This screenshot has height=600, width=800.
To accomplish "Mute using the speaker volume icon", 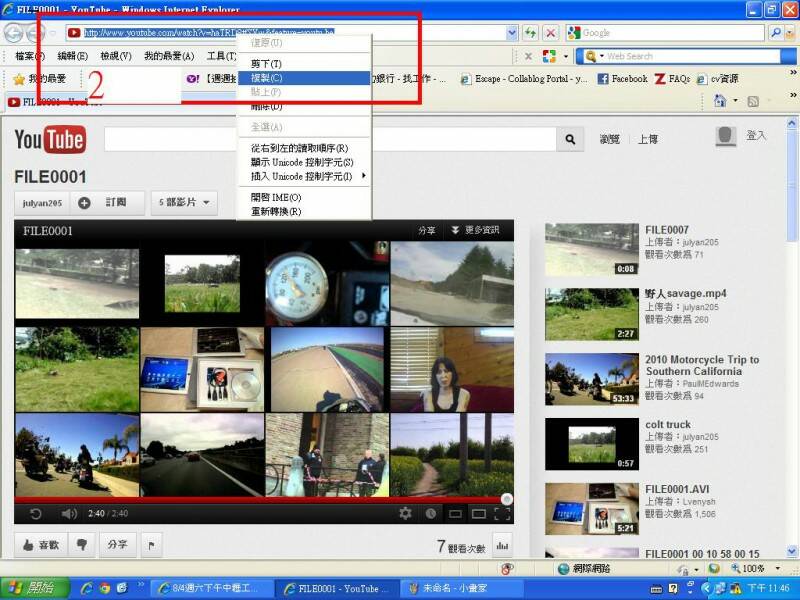I will click(x=69, y=513).
